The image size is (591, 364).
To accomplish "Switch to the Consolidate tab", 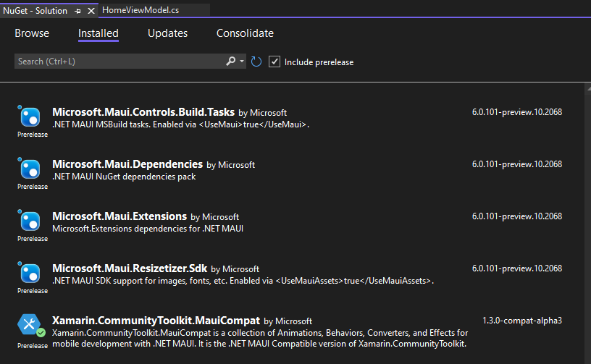I will 245,33.
